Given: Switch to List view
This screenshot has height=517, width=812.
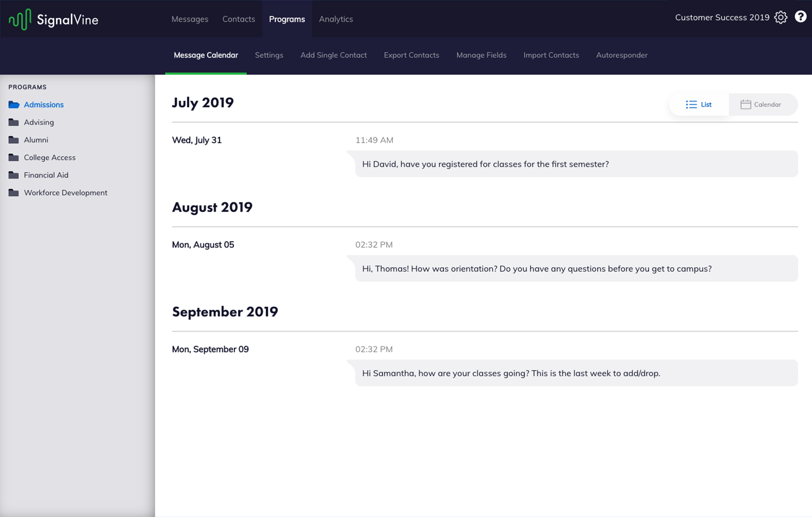Looking at the screenshot, I should click(699, 105).
